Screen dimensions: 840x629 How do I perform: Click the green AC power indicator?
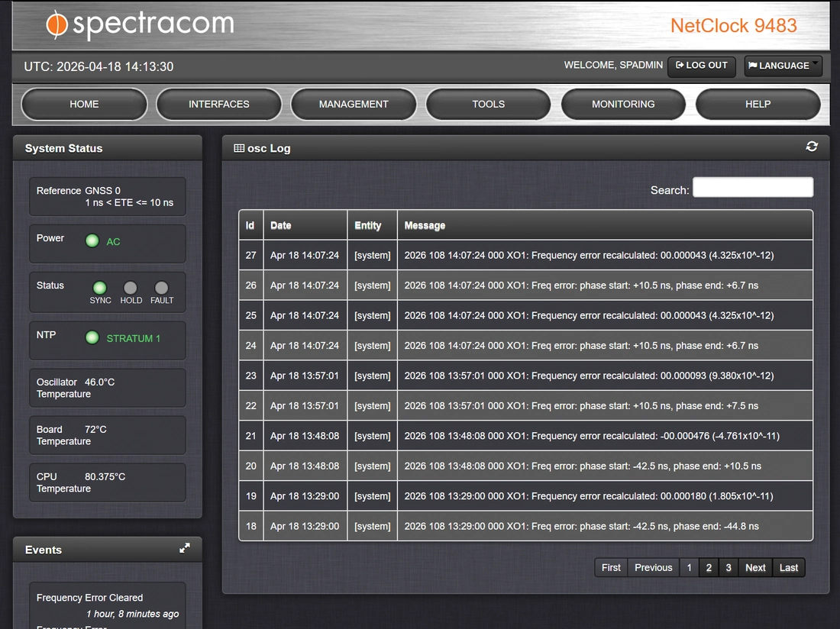coord(92,241)
